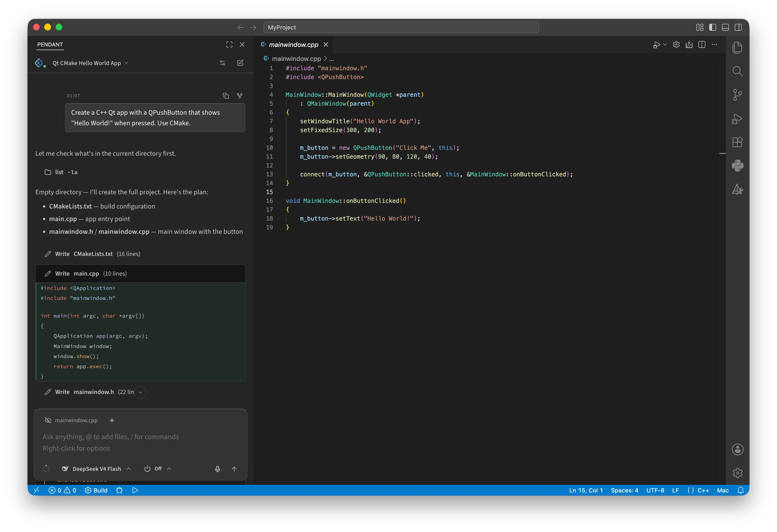This screenshot has width=777, height=532.
Task: Click the Build button in status bar
Action: [x=96, y=490]
